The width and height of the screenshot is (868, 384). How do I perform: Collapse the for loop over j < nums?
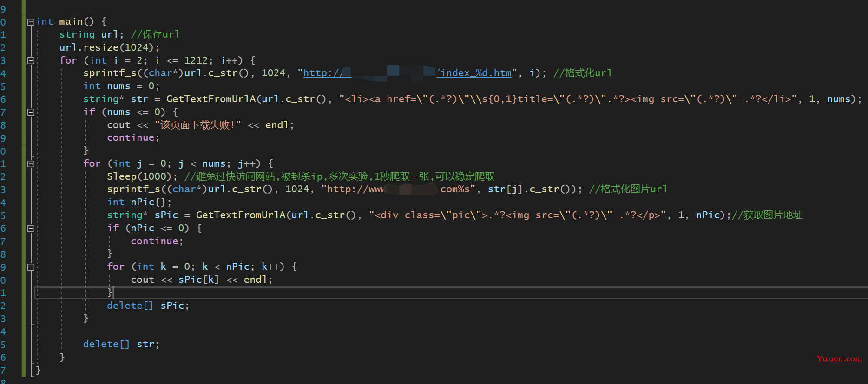31,163
